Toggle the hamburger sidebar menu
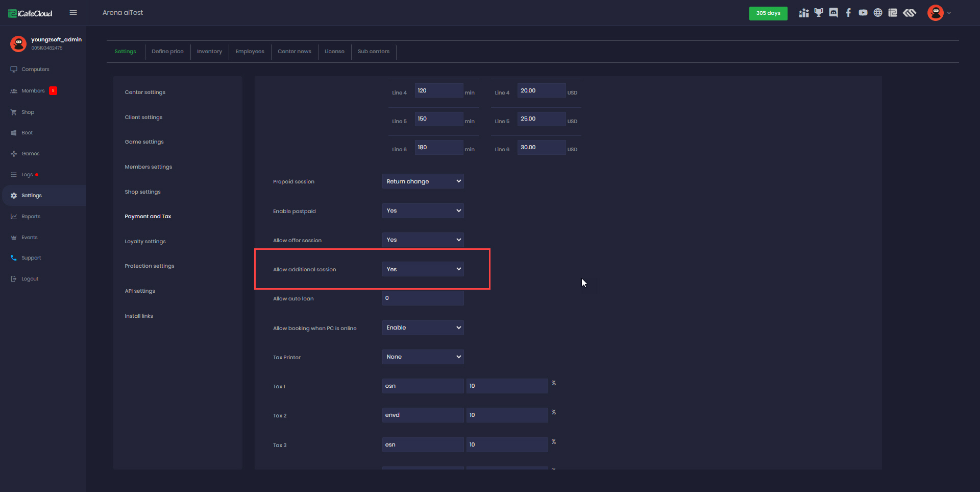This screenshot has height=492, width=980. [73, 13]
